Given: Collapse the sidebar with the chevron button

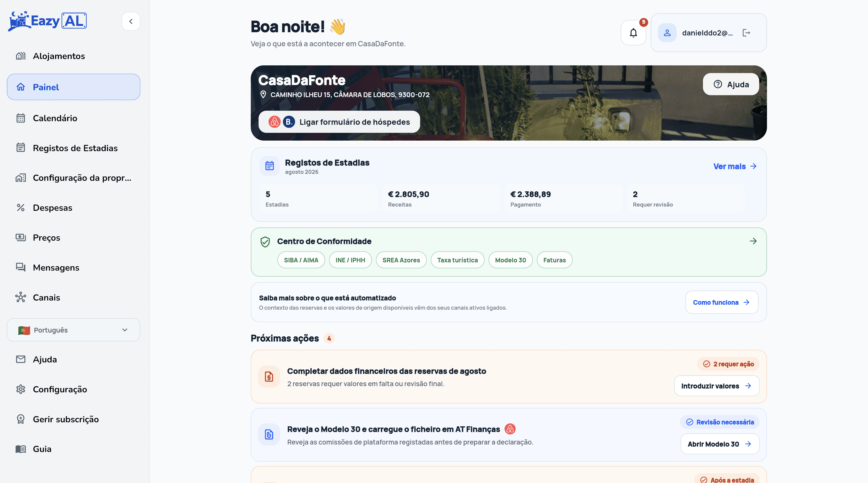Looking at the screenshot, I should coord(131,21).
